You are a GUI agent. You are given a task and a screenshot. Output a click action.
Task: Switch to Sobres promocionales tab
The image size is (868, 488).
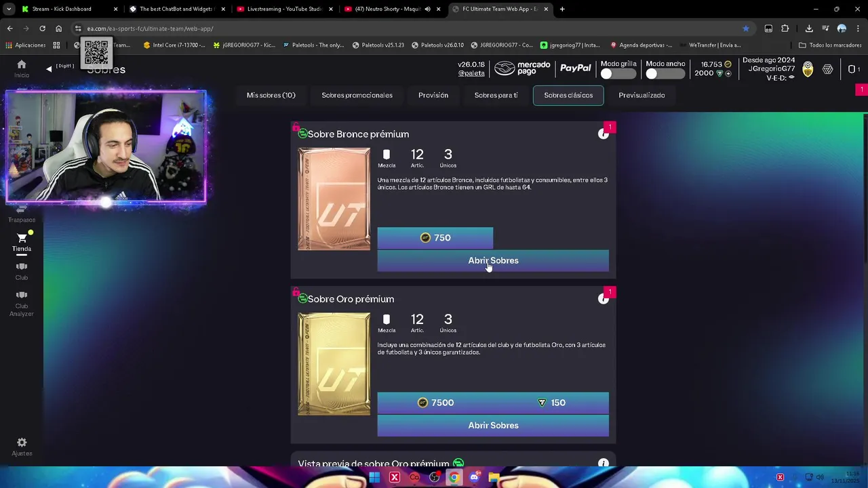pos(357,96)
